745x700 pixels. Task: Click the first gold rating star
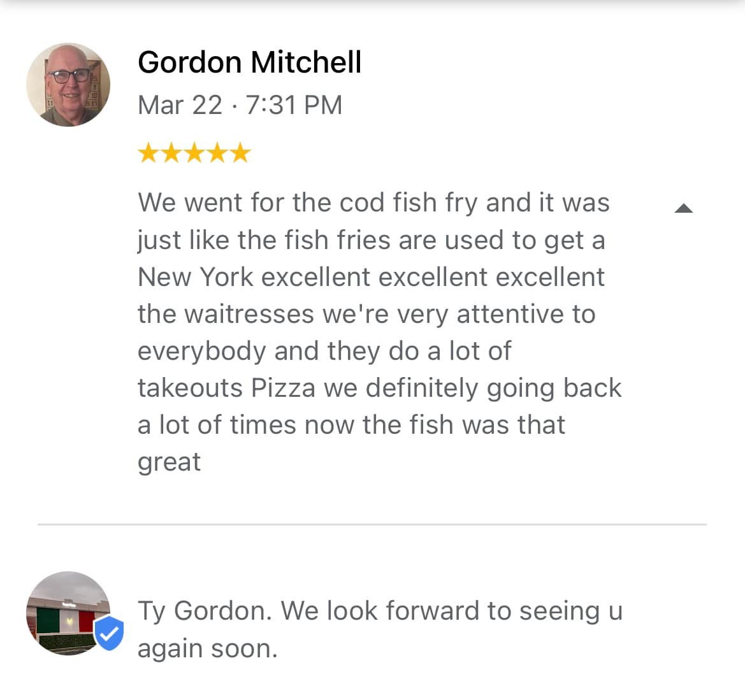(x=148, y=153)
